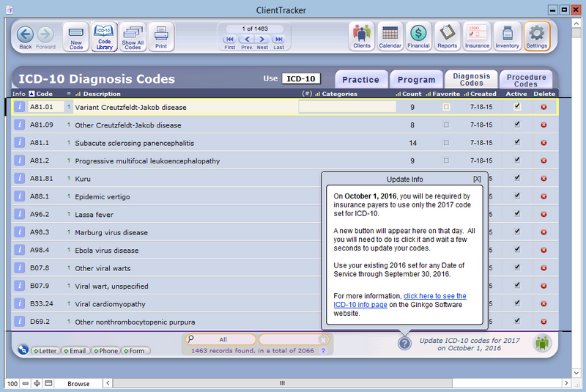Sort by Favorite column header
Viewport: 586px width, 392px height.
(x=443, y=94)
